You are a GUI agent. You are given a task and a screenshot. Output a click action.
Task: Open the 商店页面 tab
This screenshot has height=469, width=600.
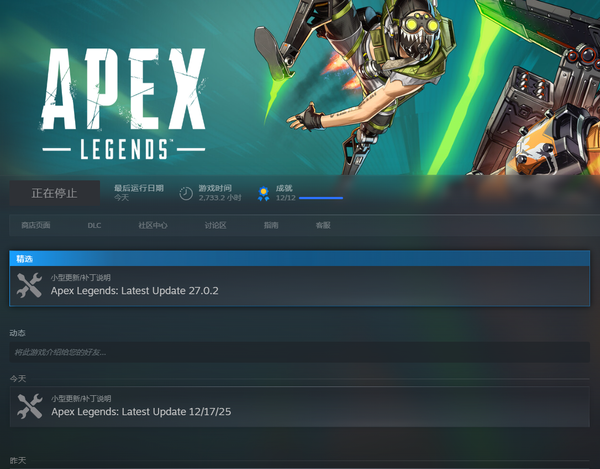[x=36, y=226]
